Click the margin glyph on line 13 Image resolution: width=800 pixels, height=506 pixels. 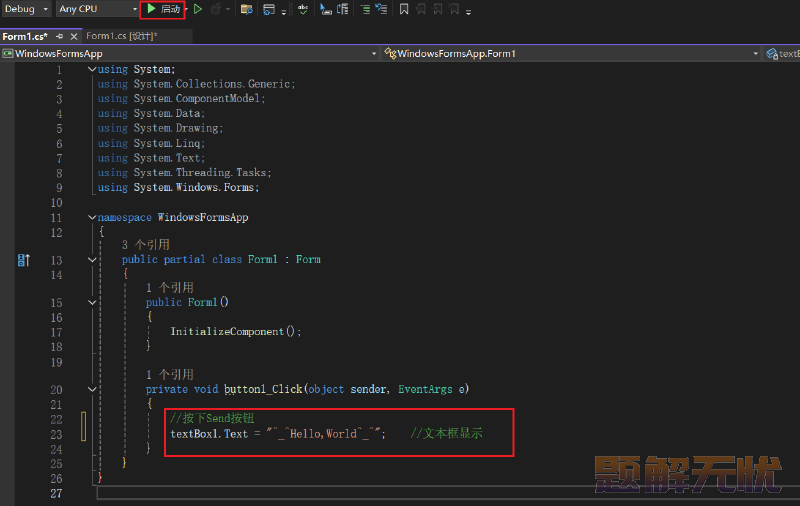click(23, 260)
